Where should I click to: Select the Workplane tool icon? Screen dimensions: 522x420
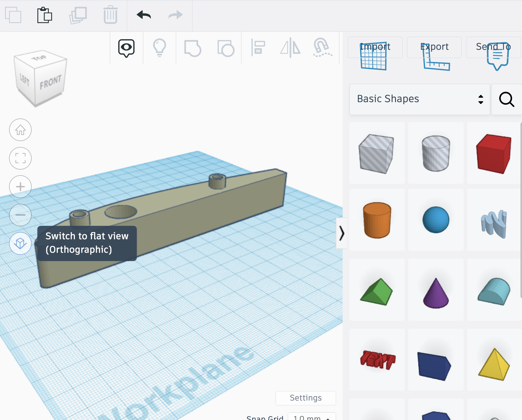373,57
